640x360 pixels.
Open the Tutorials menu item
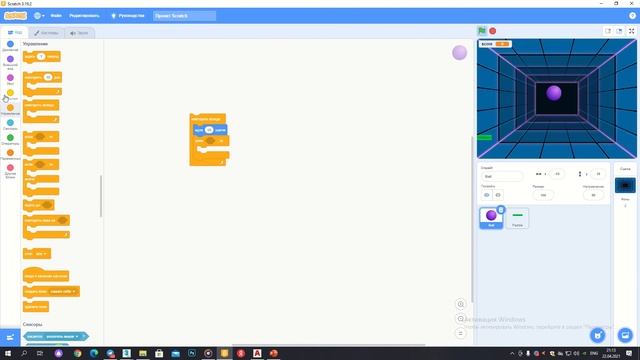point(128,16)
